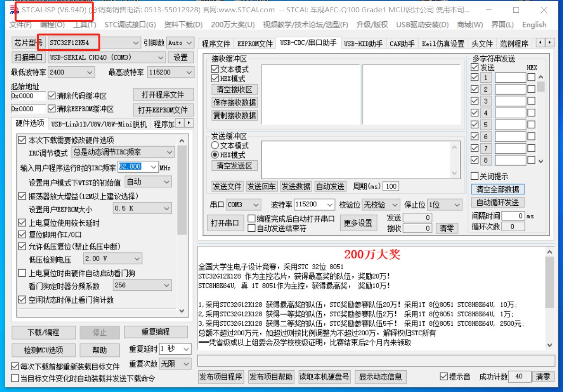
Task: Expand the chip model STC32F12K54 dropdown
Action: (136, 43)
